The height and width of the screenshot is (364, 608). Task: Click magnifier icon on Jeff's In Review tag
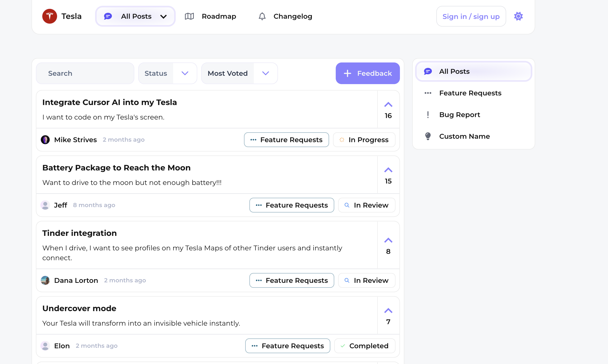347,205
